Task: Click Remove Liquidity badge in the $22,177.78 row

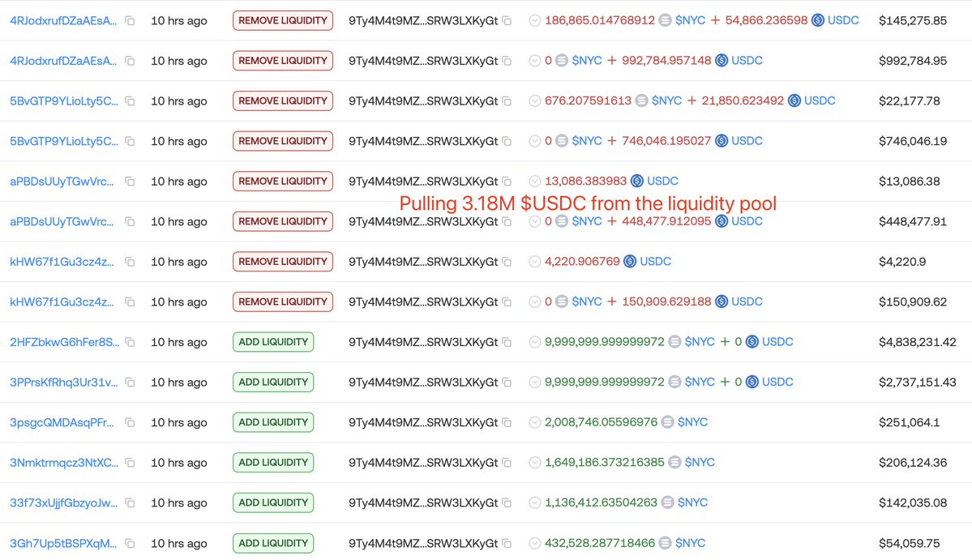Action: pos(282,101)
